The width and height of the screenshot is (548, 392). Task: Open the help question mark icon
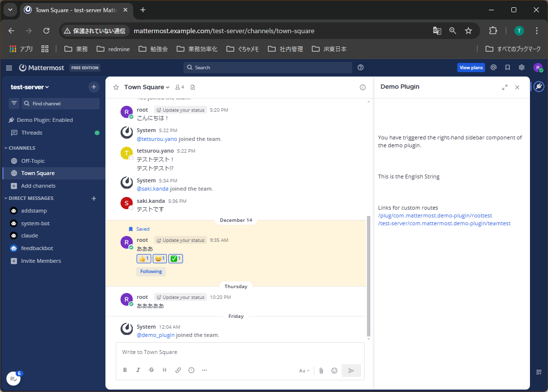pyautogui.click(x=361, y=67)
